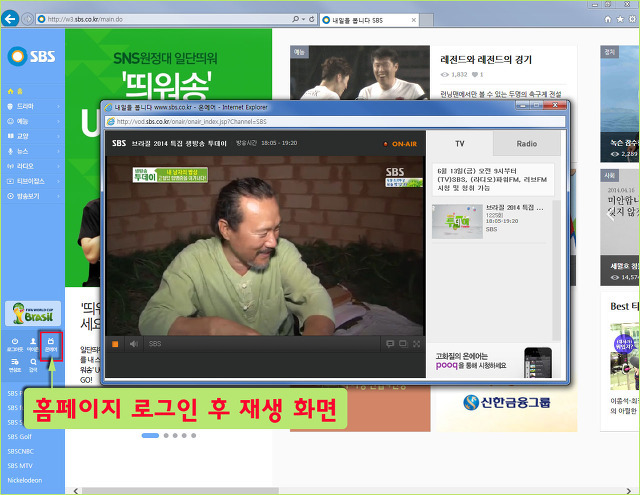Open the sidebar search magnifier icon
The image size is (640, 495).
(33, 365)
